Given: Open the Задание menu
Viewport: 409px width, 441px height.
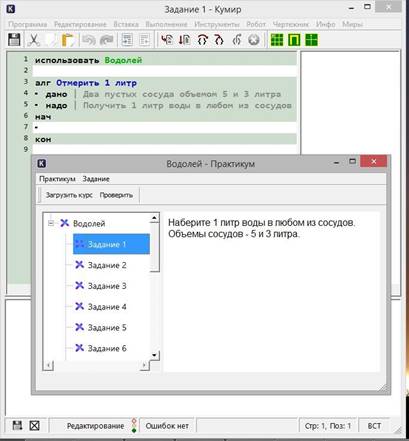Looking at the screenshot, I should point(96,179).
